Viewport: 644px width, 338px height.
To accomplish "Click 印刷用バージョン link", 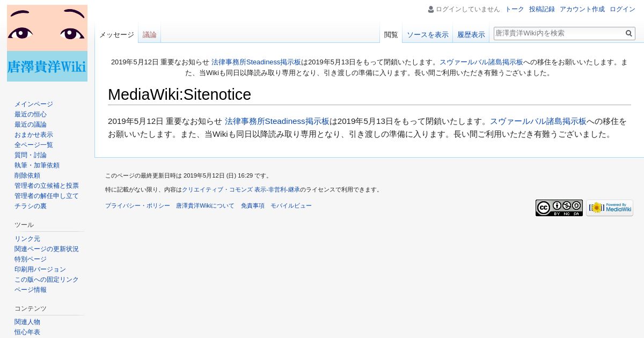I will click(x=40, y=269).
